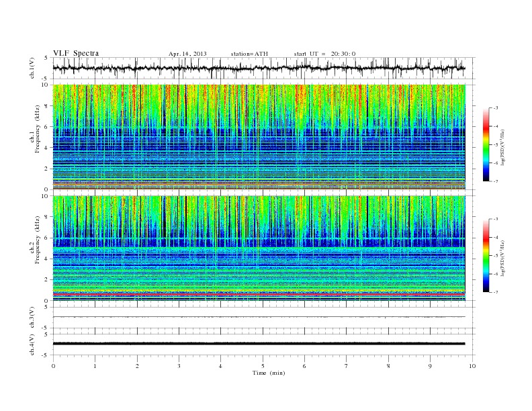Click the "start UT = 20:30:0" text
Screen dimensions: 532x411
pyautogui.click(x=324, y=54)
